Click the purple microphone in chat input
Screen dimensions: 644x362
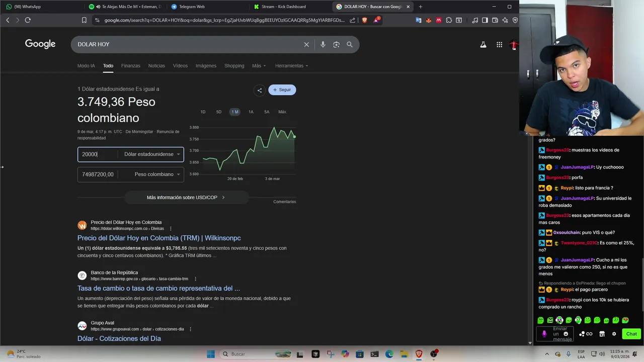pyautogui.click(x=544, y=334)
